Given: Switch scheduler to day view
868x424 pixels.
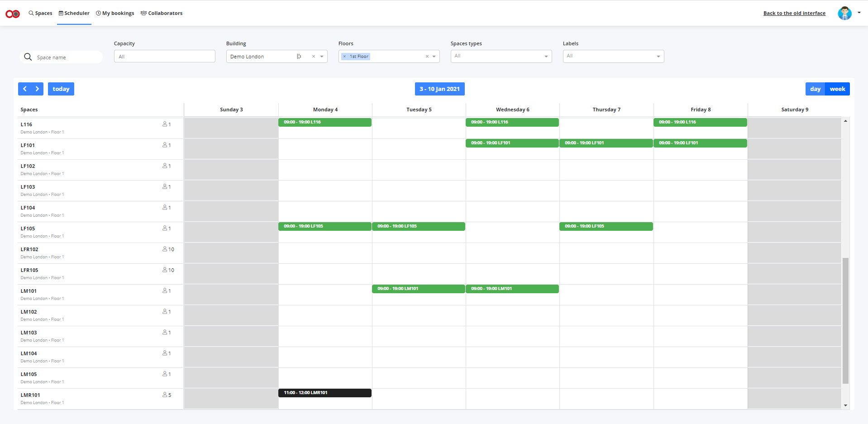Looking at the screenshot, I should [x=815, y=89].
